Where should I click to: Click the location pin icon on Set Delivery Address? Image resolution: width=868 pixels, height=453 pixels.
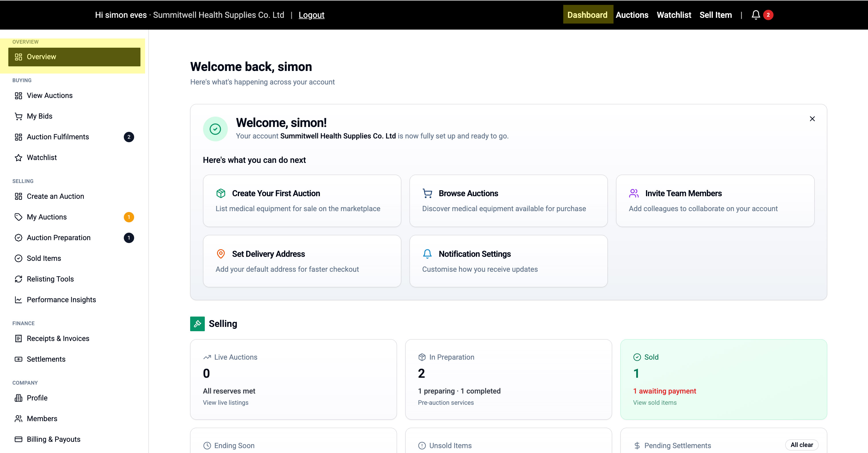tap(221, 254)
